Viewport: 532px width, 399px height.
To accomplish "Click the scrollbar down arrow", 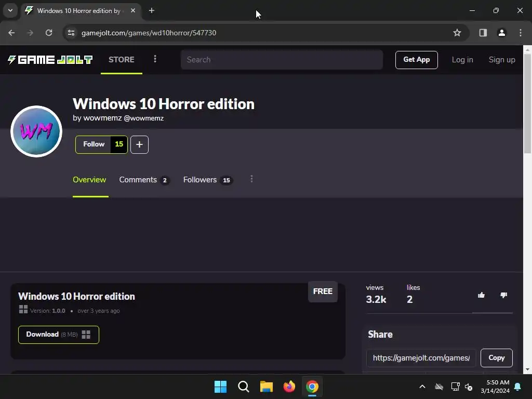I will (x=527, y=369).
